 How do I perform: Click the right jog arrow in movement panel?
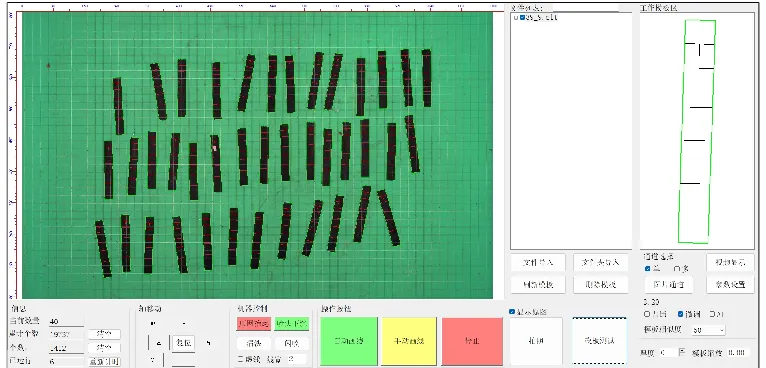[x=209, y=343]
